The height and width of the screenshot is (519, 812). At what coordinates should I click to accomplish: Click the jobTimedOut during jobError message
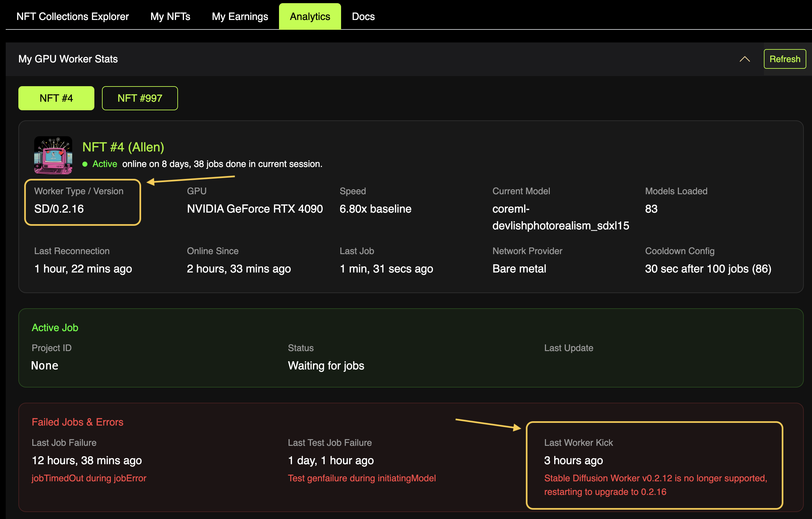pos(89,478)
